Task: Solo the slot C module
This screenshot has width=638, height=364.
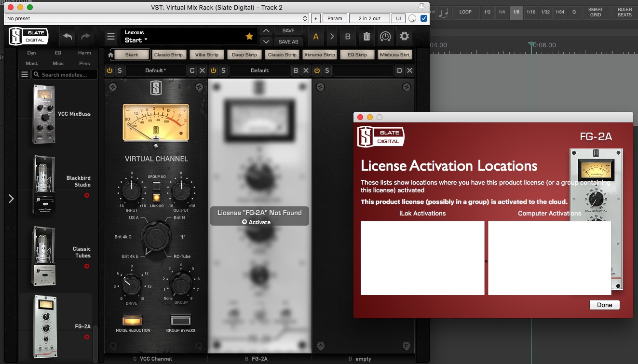Action: pyautogui.click(x=120, y=71)
